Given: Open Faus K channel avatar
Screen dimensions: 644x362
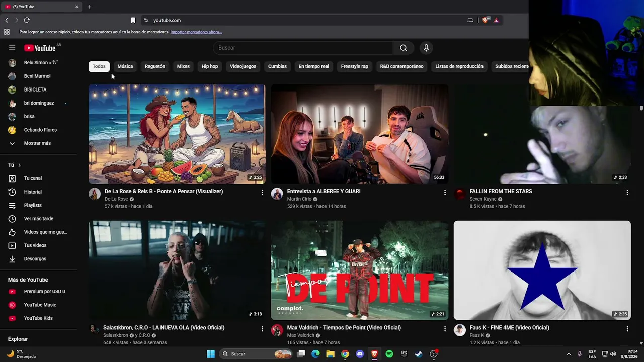Looking at the screenshot, I should coord(460,330).
